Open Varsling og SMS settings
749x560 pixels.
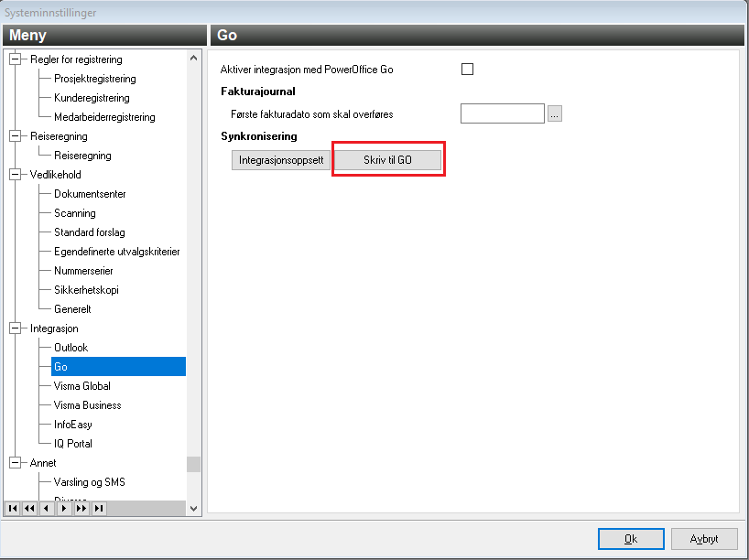point(90,481)
